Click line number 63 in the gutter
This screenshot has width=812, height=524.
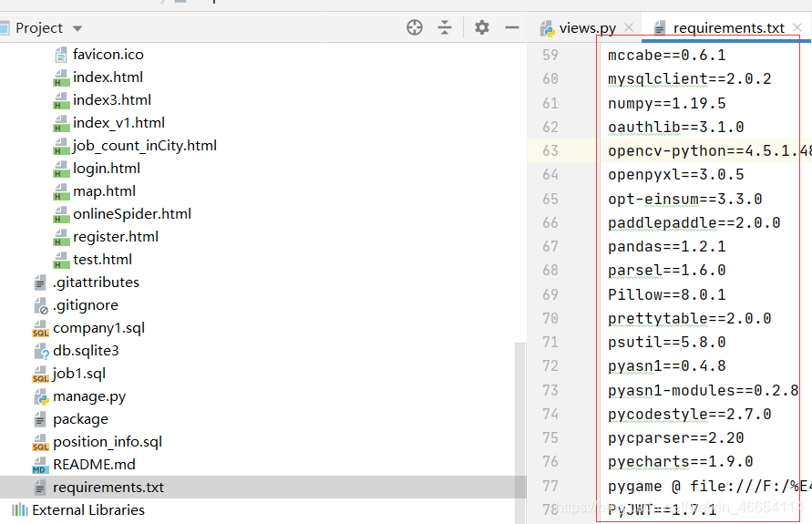pyautogui.click(x=550, y=150)
